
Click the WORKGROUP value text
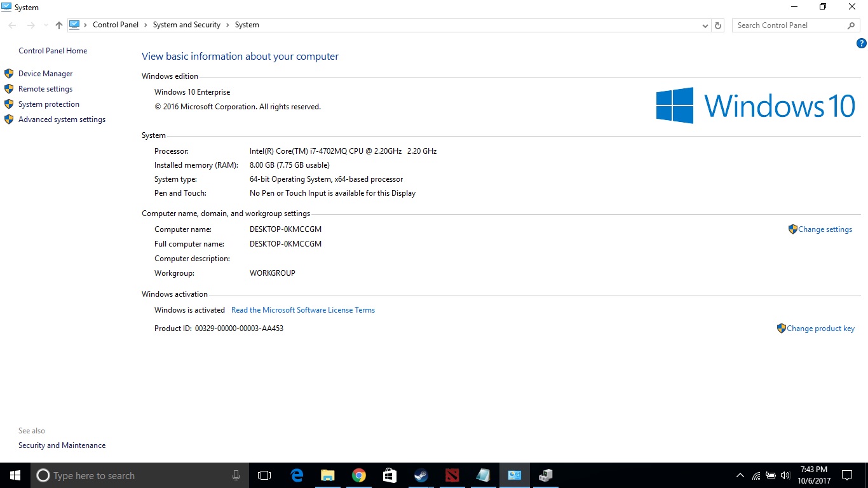coord(273,273)
